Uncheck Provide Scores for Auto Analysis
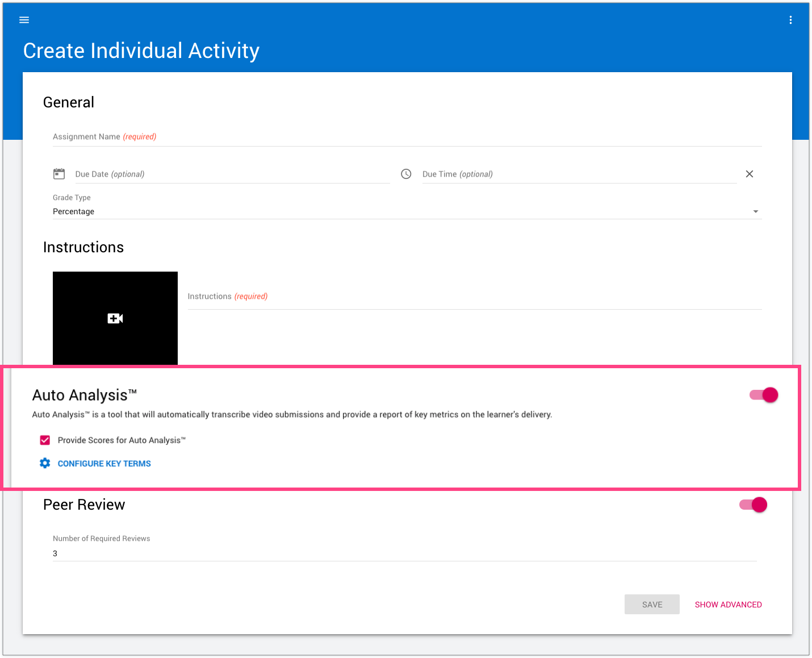812x658 pixels. click(x=45, y=440)
